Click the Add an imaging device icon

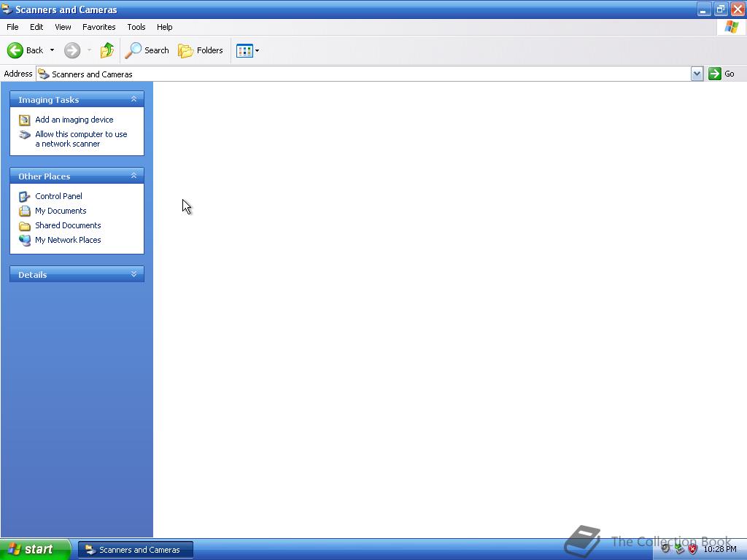(x=24, y=120)
